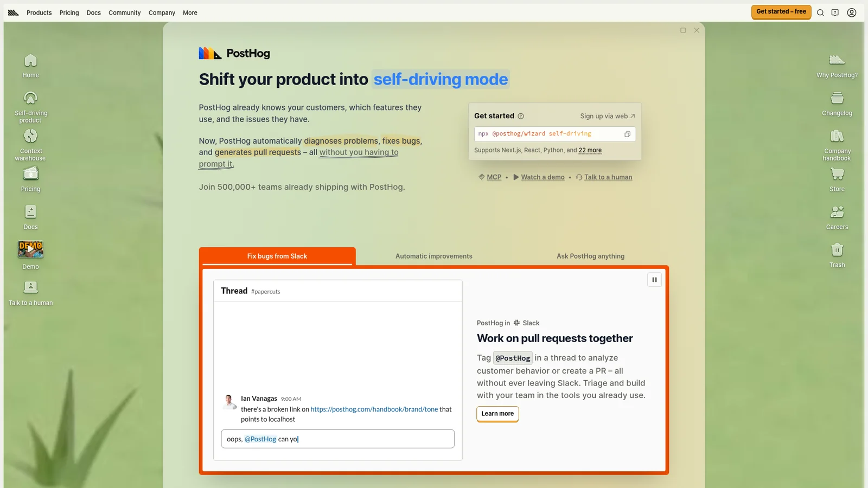Click the Get started – free button
Viewport: 868px width, 488px height.
781,12
